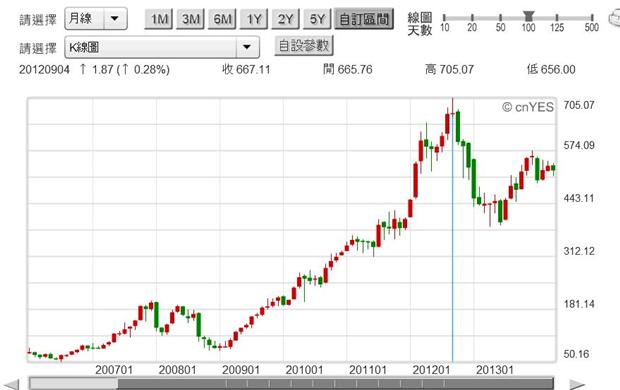Click the 201001 date axis label
620x390 pixels.
click(304, 370)
